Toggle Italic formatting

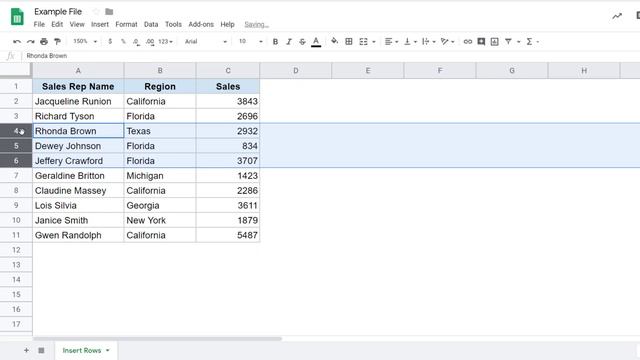(x=289, y=42)
